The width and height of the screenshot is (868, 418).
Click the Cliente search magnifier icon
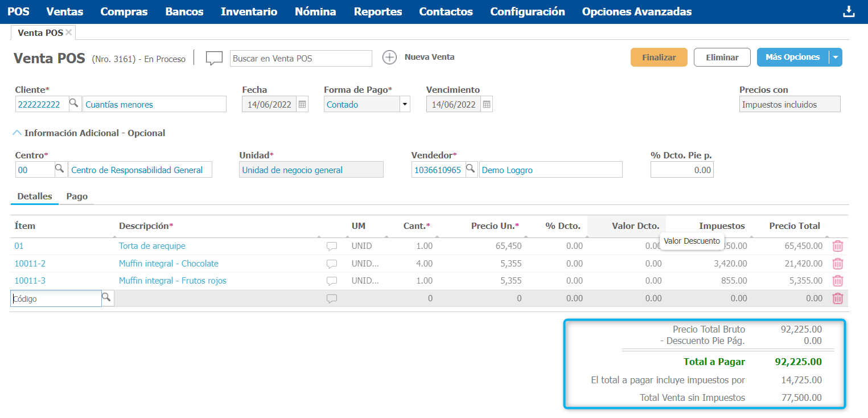point(74,104)
